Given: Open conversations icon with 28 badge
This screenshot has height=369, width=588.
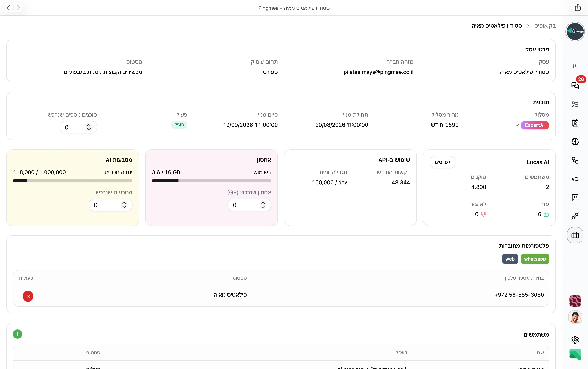Looking at the screenshot, I should (575, 85).
